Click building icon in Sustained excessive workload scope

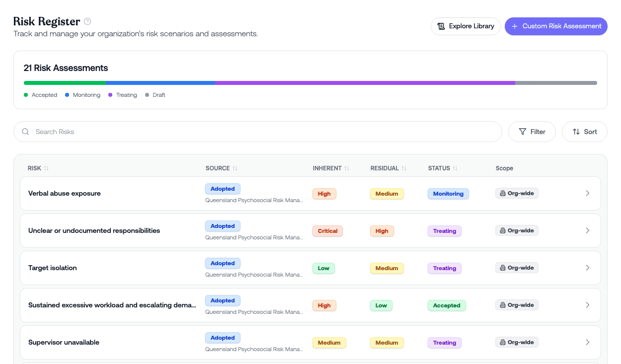click(502, 305)
